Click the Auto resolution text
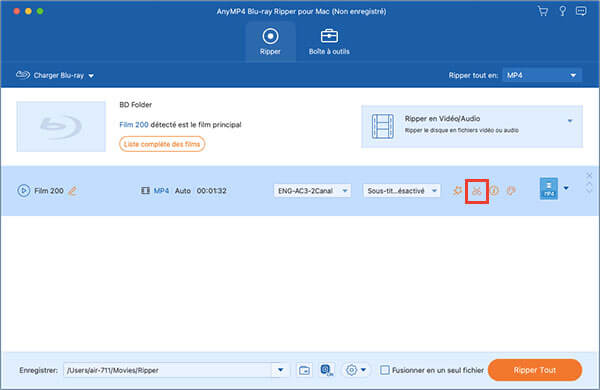Viewport: 600px width, 390px height. coord(183,191)
